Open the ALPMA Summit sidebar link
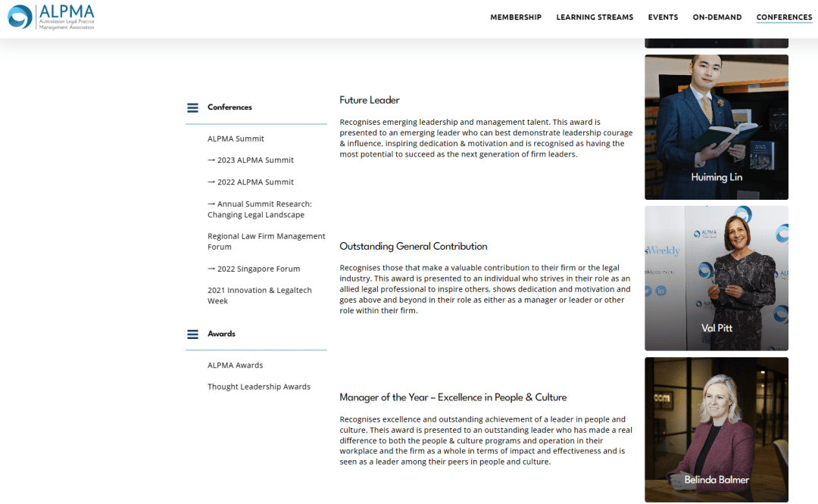The width and height of the screenshot is (818, 504). click(x=236, y=138)
